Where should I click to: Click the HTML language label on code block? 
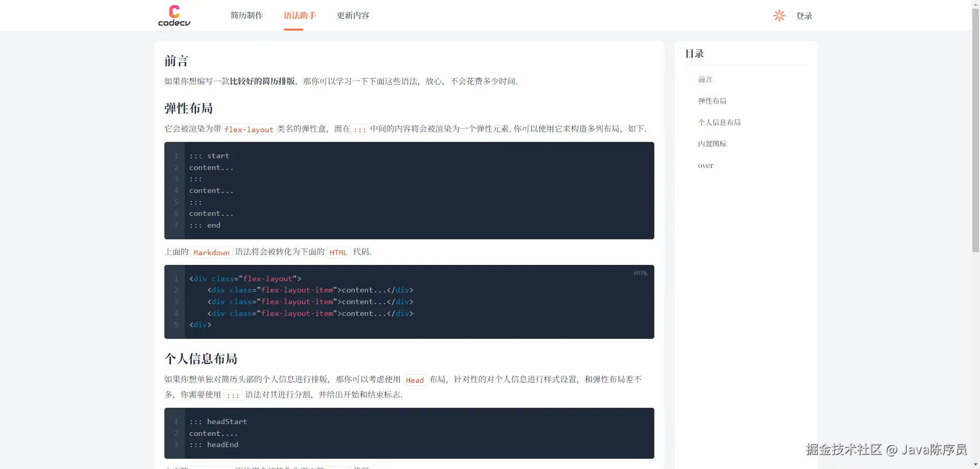641,273
